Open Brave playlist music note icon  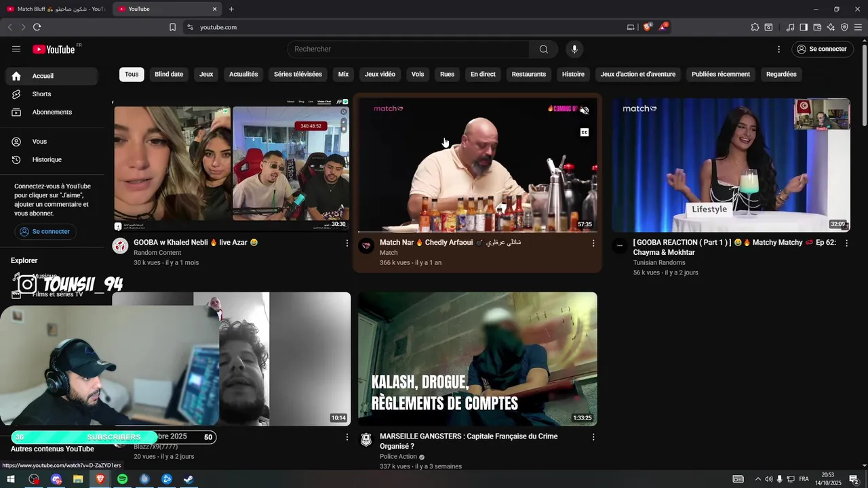click(x=790, y=27)
